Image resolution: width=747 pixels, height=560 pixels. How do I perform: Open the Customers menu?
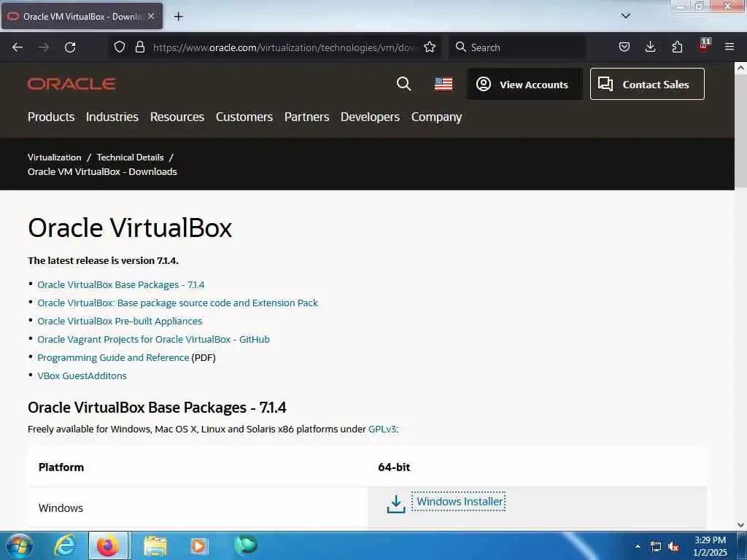point(244,117)
